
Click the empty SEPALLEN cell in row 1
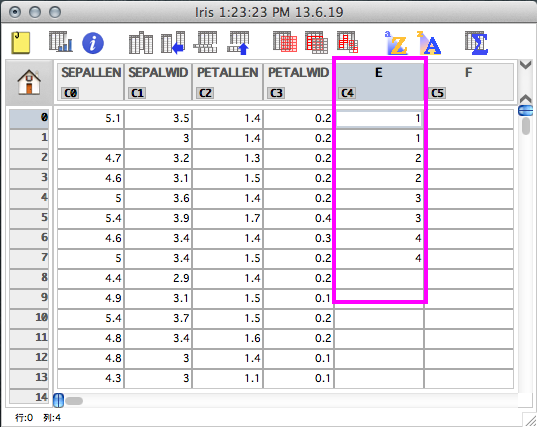click(90, 138)
